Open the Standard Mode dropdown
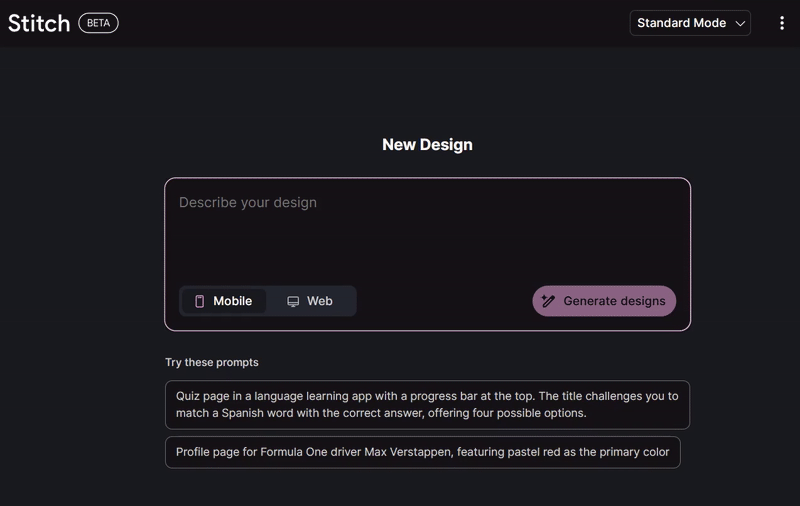The height and width of the screenshot is (506, 800). pyautogui.click(x=690, y=23)
